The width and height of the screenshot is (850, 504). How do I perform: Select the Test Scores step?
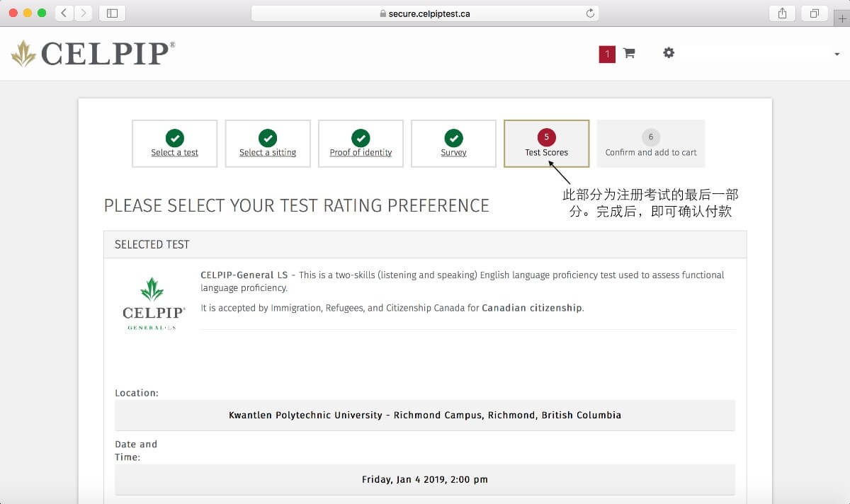point(546,144)
